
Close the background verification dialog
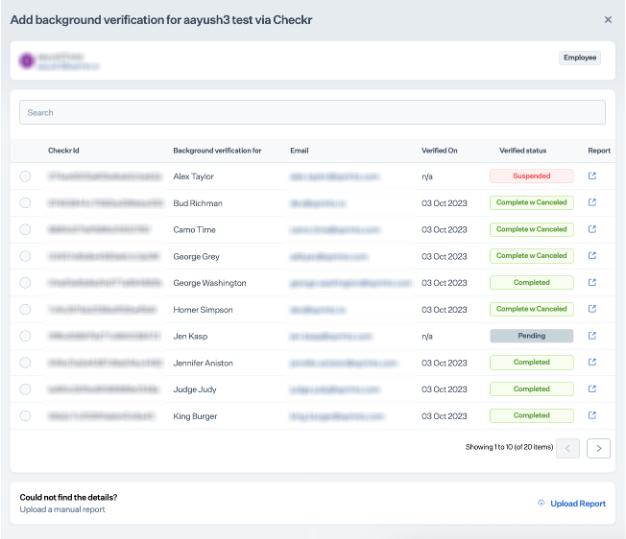pos(608,20)
